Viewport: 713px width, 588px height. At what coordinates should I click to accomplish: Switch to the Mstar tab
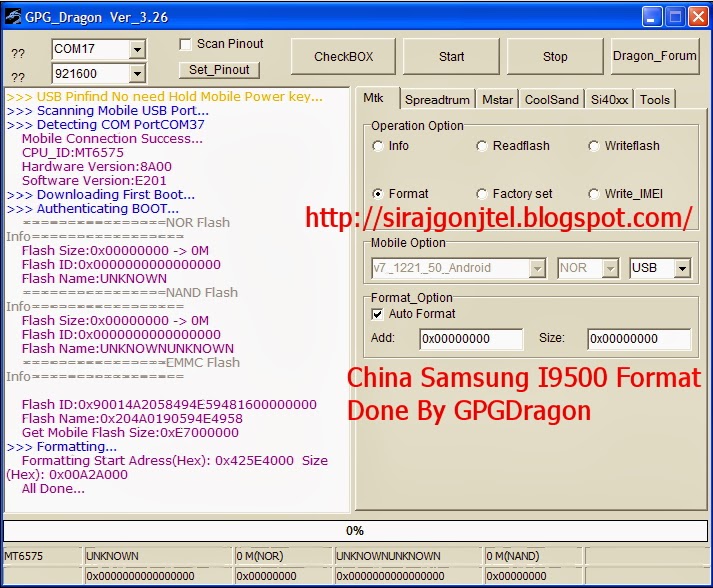[x=497, y=100]
